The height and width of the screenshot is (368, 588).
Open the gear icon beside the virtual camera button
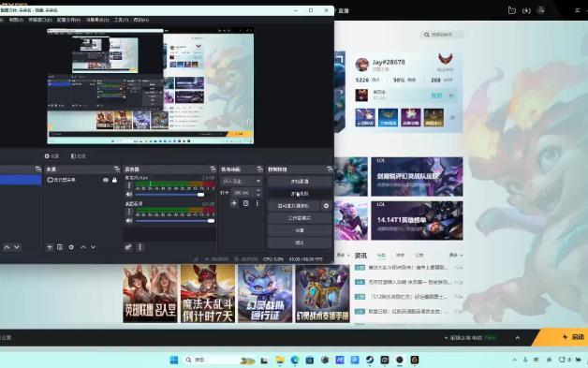click(326, 206)
